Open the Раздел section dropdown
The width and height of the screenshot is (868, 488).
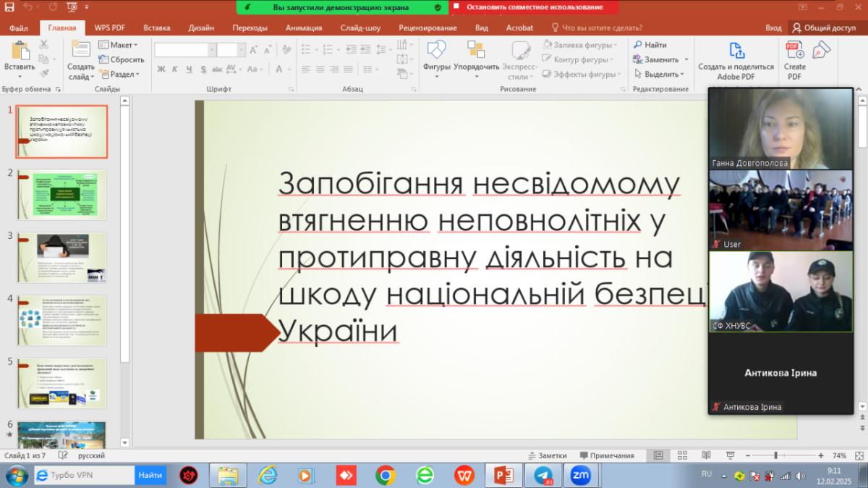coord(120,74)
